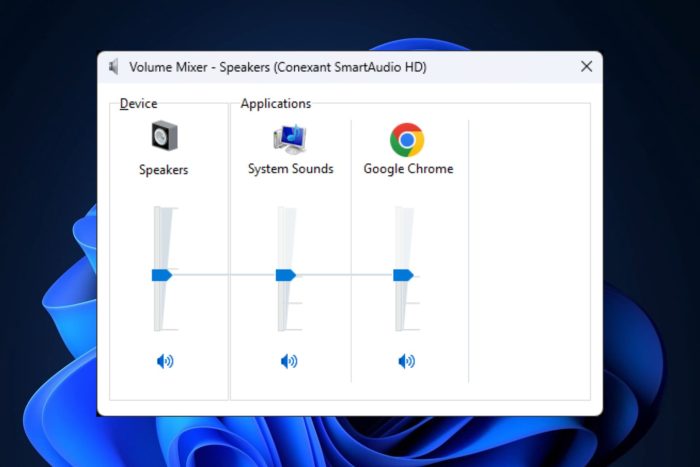The image size is (700, 467).
Task: Mute the Speakers device
Action: (165, 361)
